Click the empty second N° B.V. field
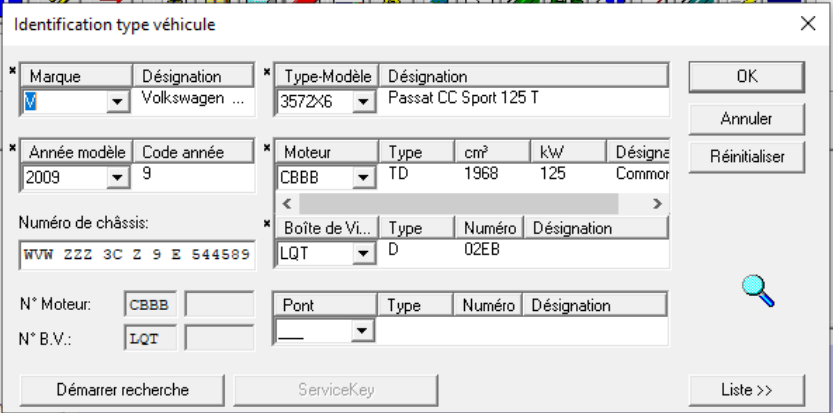 219,339
